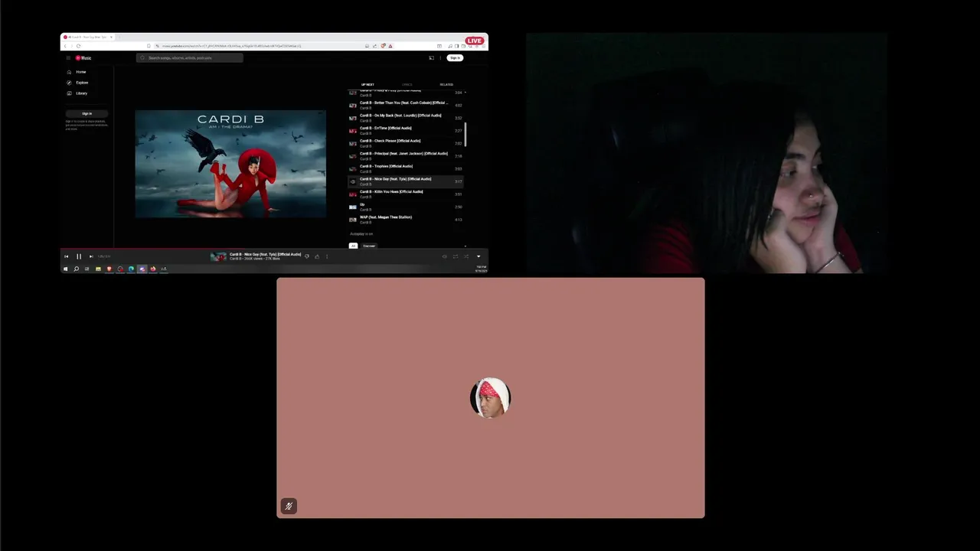Play ErrTime [Official Audio] from queue
980x551 pixels.
click(x=405, y=130)
